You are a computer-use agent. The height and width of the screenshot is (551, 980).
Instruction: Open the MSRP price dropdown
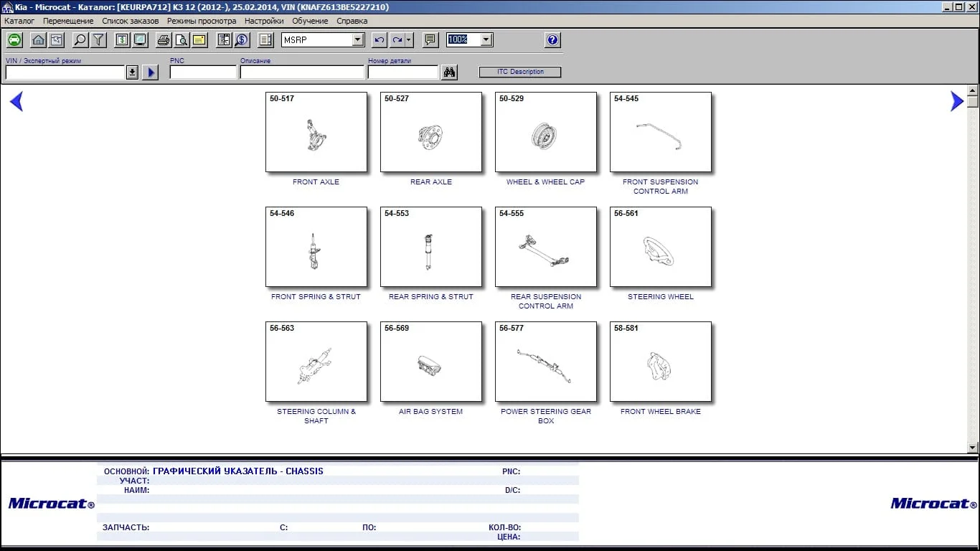(x=358, y=40)
